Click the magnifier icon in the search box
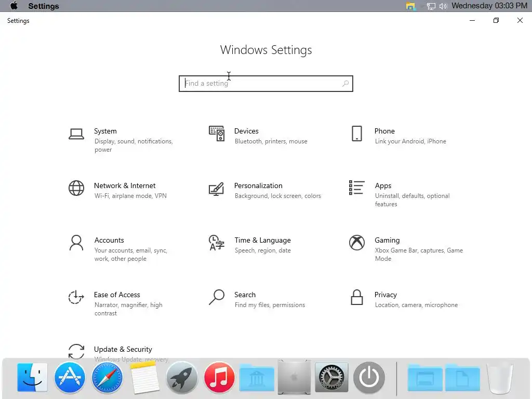This screenshot has width=532, height=399. [x=345, y=84]
